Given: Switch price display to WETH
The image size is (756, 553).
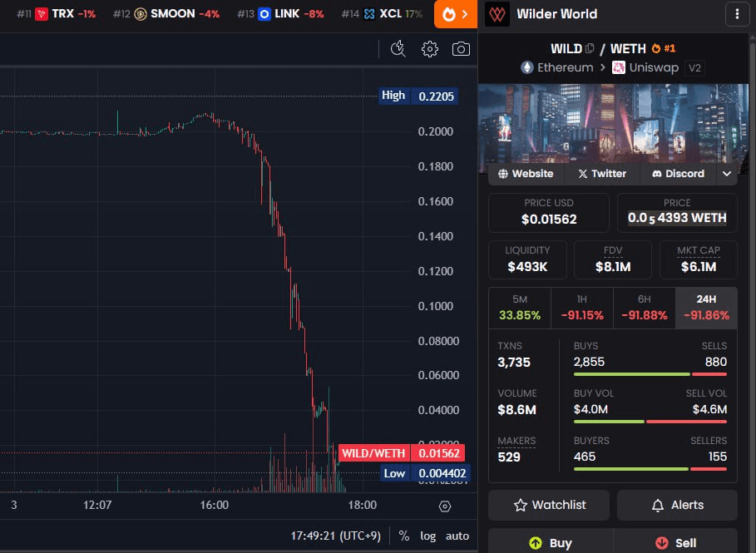Looking at the screenshot, I should coord(677,213).
